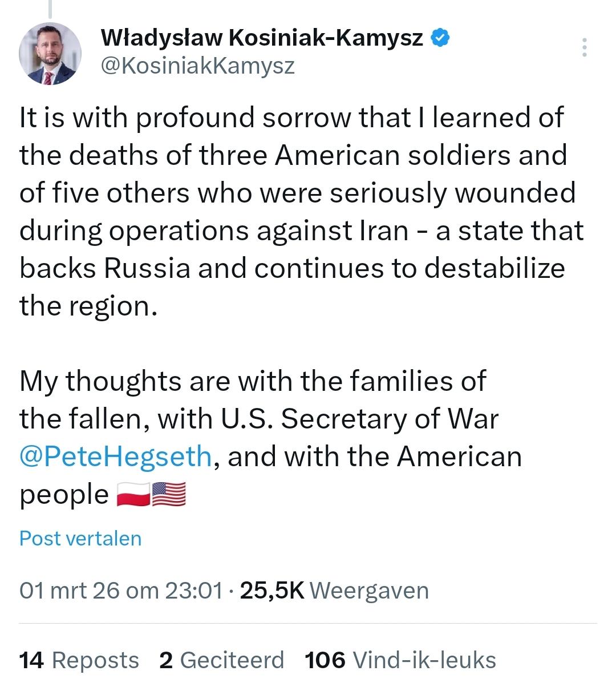This screenshot has height=691, width=616.
Task: Click the Weergaven label next to view count
Action: (x=370, y=591)
